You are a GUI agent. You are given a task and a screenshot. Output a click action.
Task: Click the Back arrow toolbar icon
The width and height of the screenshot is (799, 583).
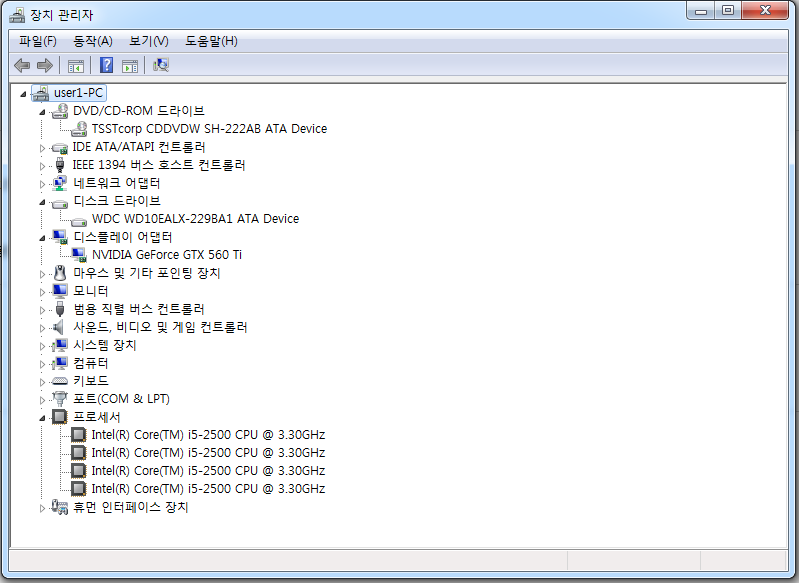(22, 66)
